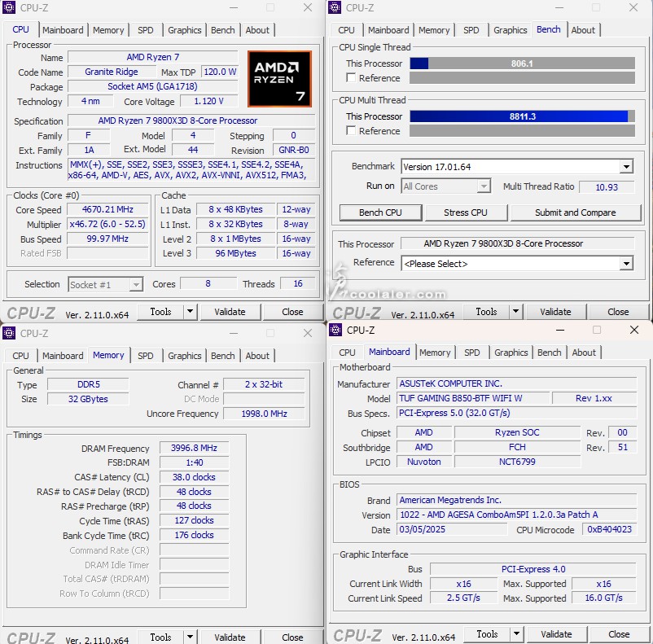653x644 pixels.
Task: Tick the Reference checkbox under CPU Multi Thread
Action: tap(351, 131)
